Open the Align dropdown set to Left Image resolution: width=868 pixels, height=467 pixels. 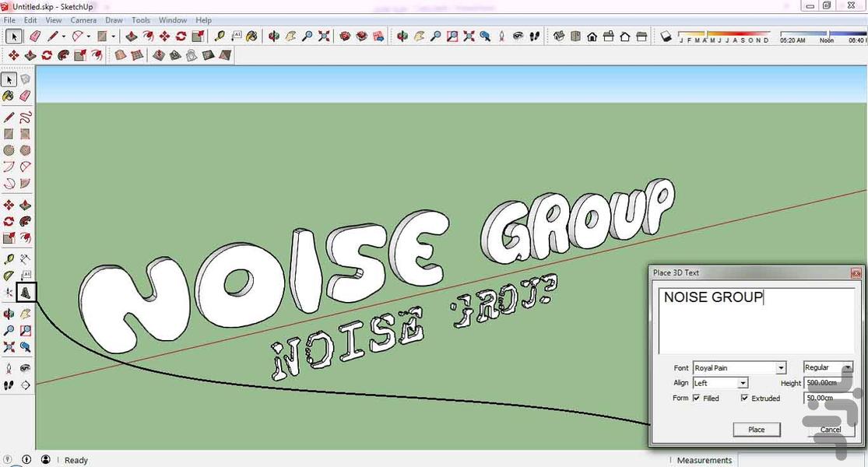click(720, 383)
